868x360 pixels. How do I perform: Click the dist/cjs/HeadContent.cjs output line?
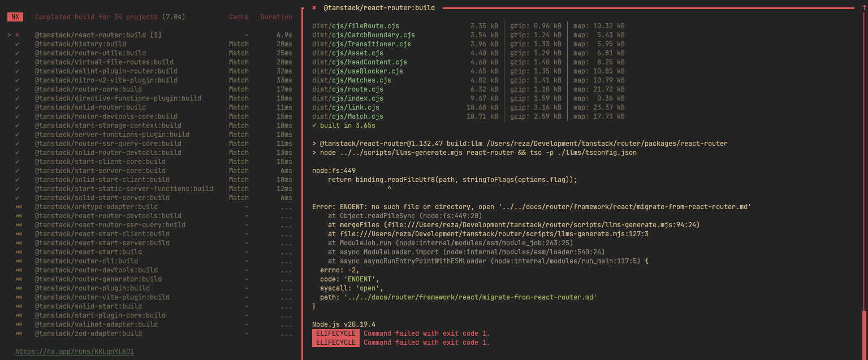(x=468, y=62)
